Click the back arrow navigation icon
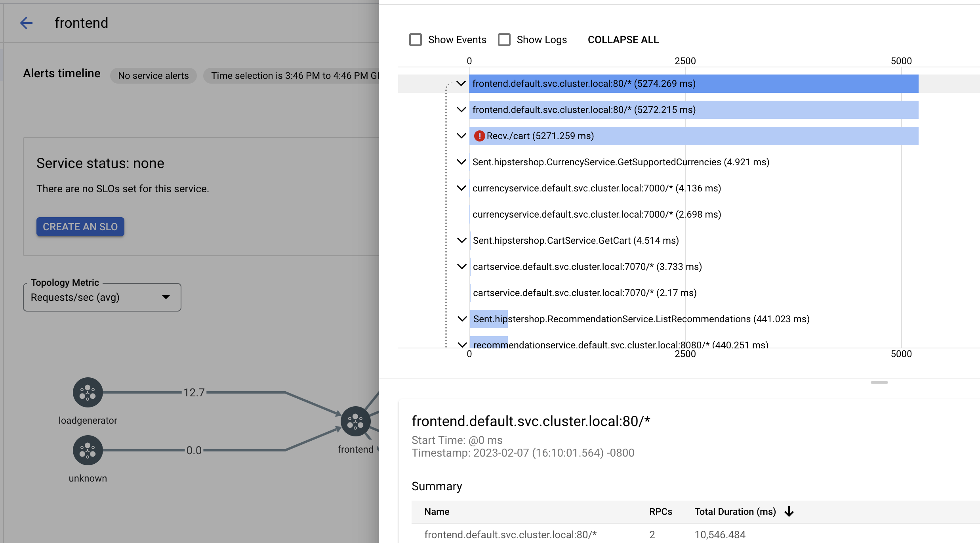The image size is (980, 543). pos(25,22)
